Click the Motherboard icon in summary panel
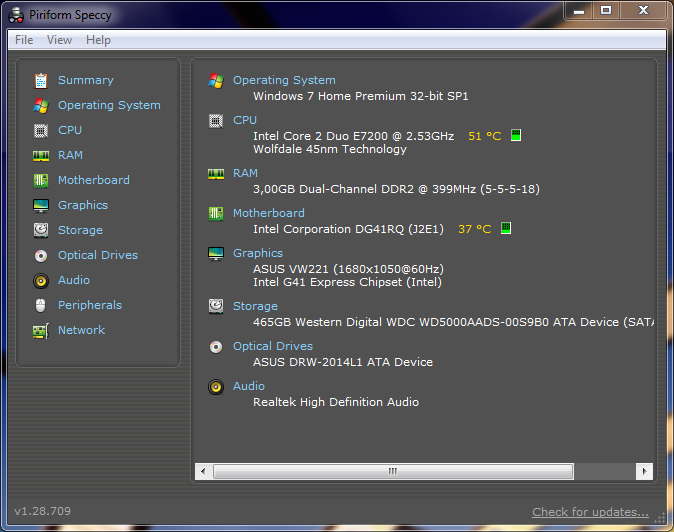The height and width of the screenshot is (532, 674). [216, 213]
